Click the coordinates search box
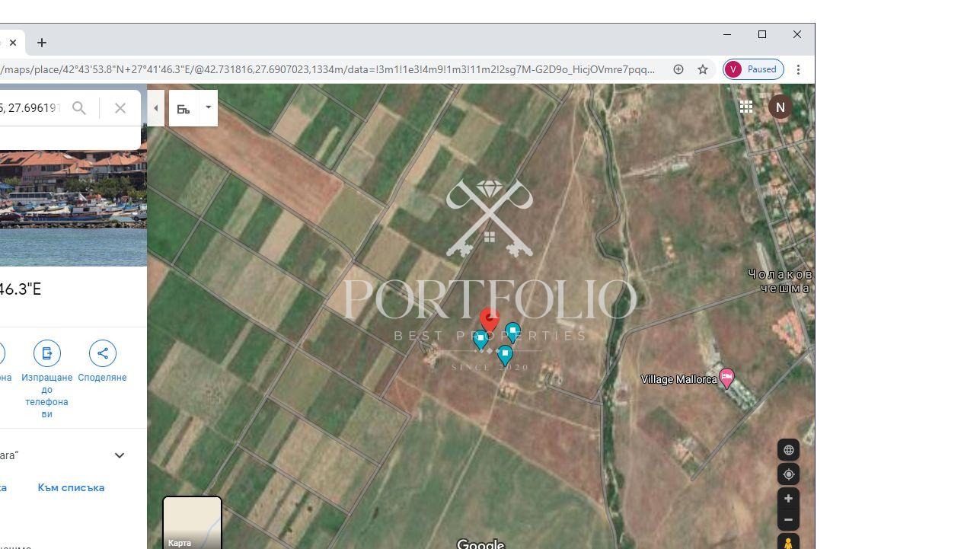This screenshot has width=980, height=549. tap(30, 108)
